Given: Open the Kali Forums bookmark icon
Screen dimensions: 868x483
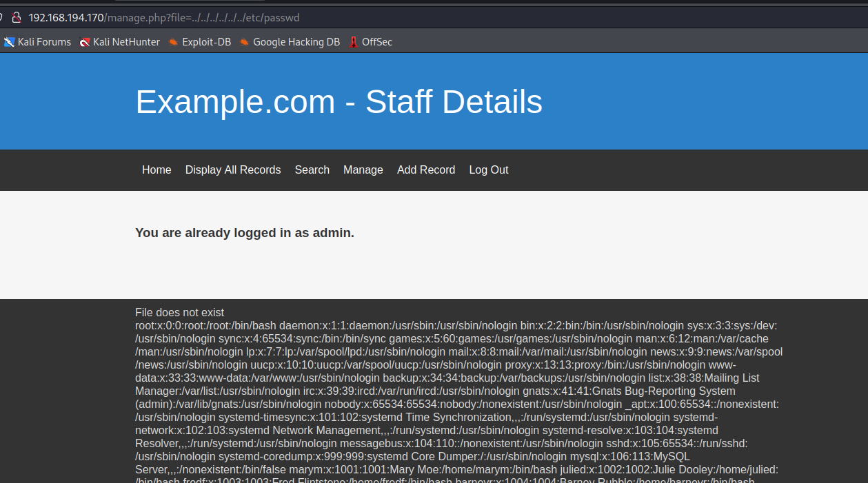Looking at the screenshot, I should [x=9, y=42].
